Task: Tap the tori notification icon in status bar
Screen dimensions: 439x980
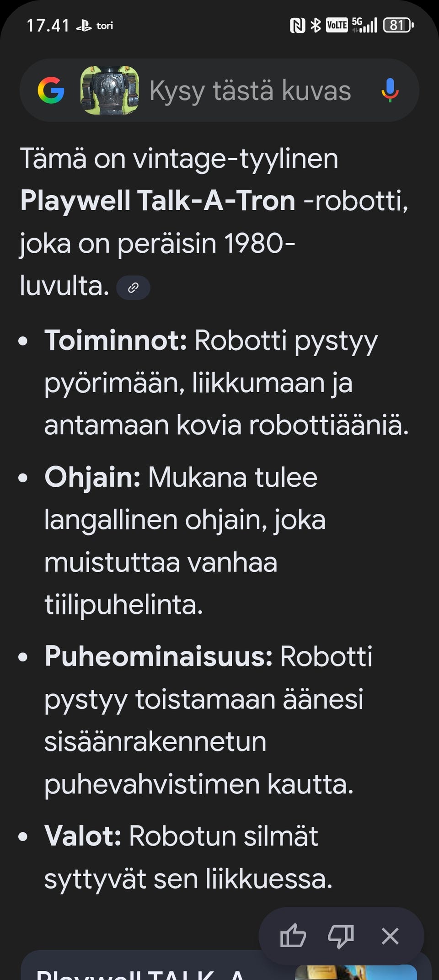Action: (x=104, y=27)
